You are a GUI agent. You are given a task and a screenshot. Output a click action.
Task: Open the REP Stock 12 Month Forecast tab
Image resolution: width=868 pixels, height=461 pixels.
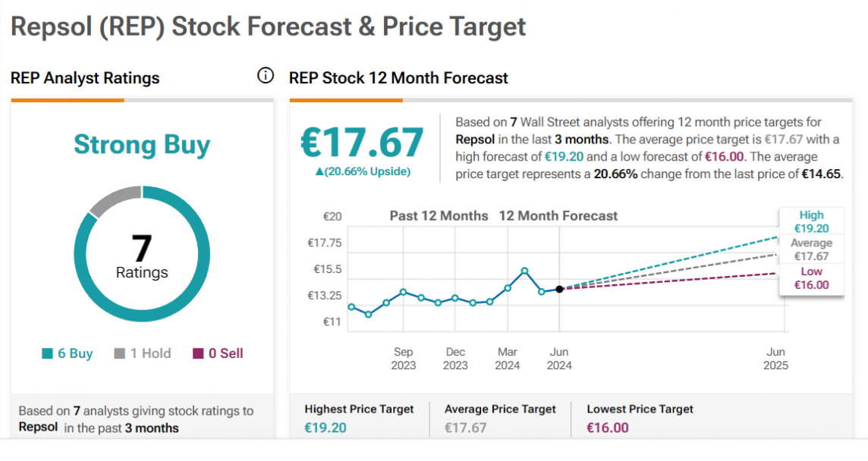click(x=398, y=78)
